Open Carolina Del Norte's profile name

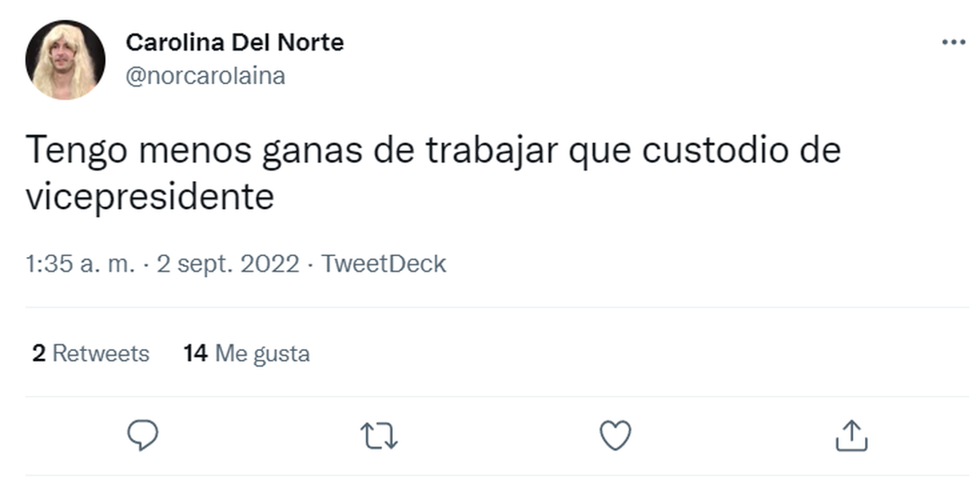click(x=234, y=42)
